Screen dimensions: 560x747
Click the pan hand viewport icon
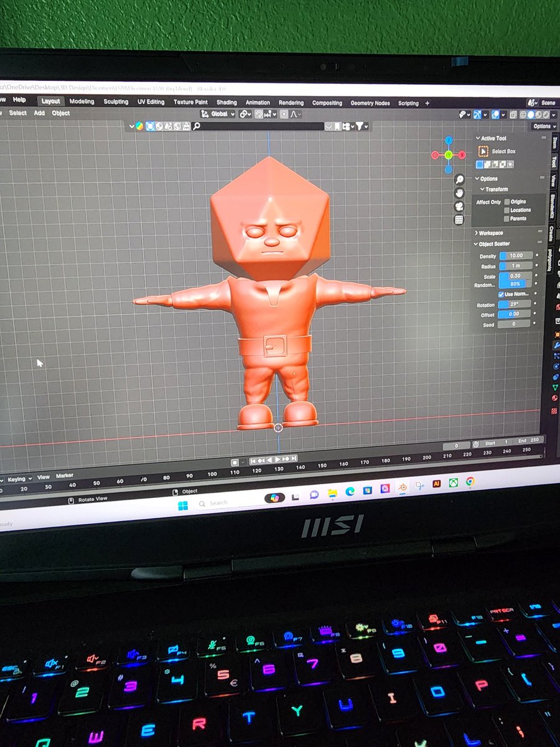pyautogui.click(x=460, y=193)
